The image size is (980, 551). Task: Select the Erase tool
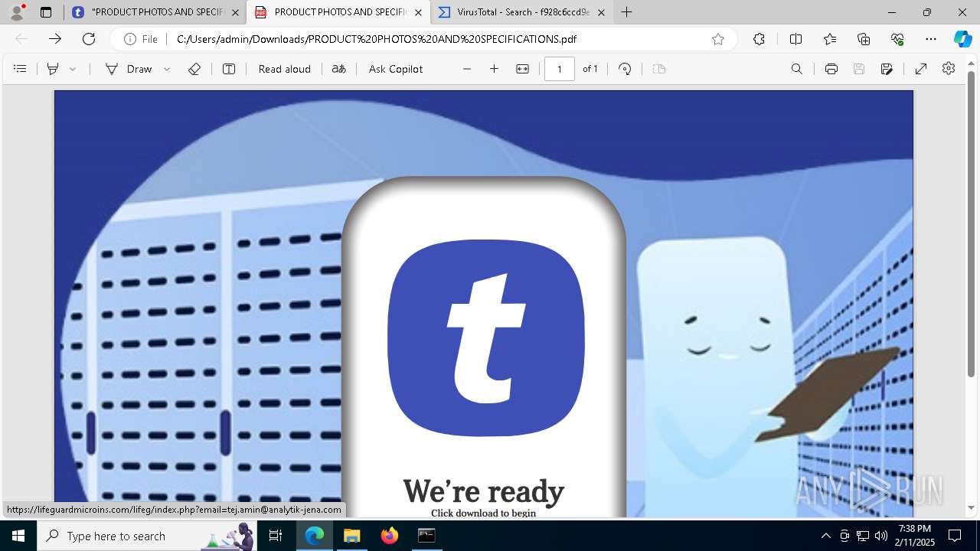(194, 69)
